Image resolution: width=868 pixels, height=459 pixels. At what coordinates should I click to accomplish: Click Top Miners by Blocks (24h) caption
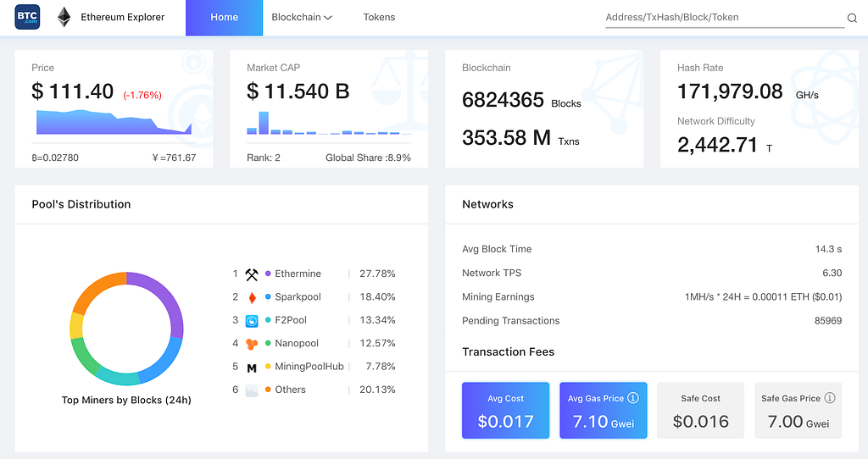[x=126, y=400]
